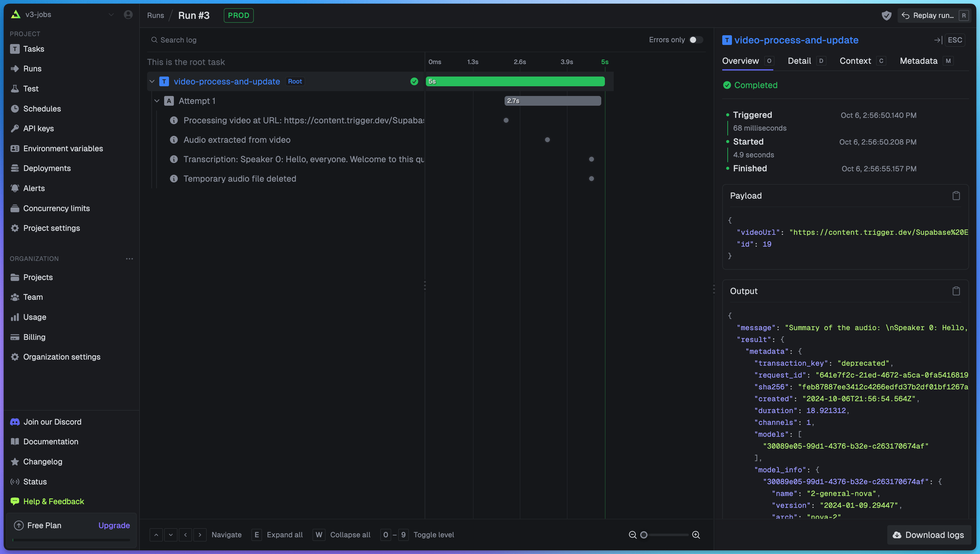Collapse the Attempt 1 row

(157, 101)
